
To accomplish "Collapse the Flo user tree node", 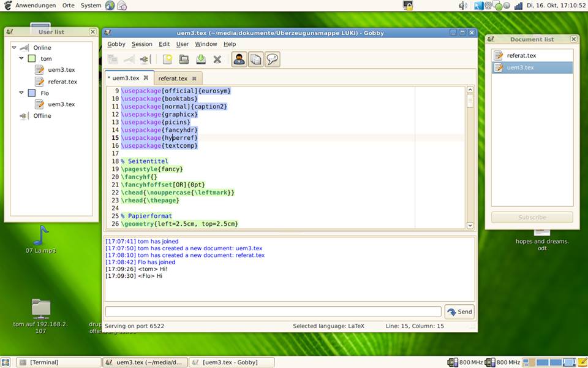I will pos(21,93).
